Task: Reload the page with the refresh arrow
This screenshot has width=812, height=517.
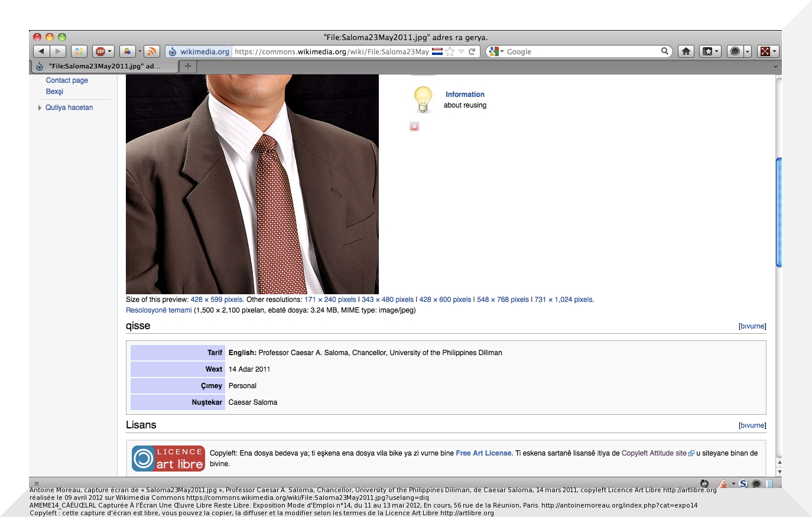Action: (472, 51)
